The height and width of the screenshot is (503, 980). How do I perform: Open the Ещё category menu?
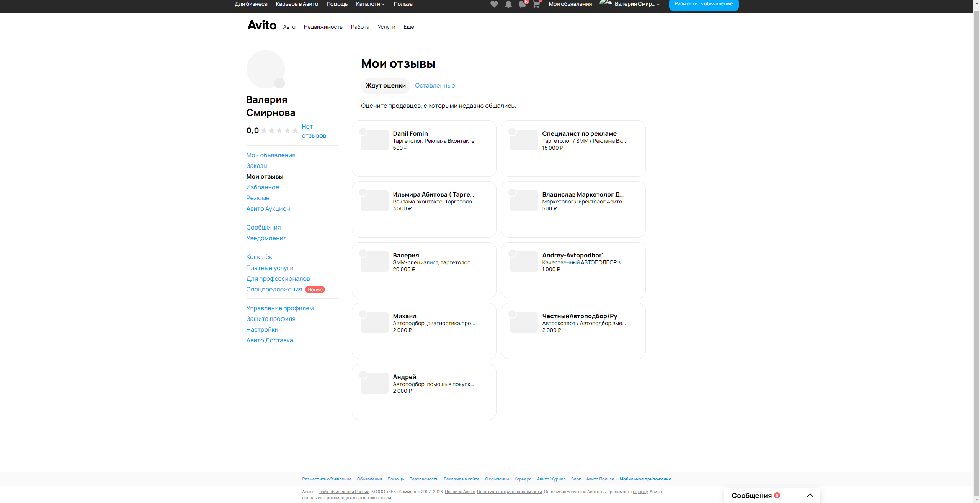pos(408,27)
